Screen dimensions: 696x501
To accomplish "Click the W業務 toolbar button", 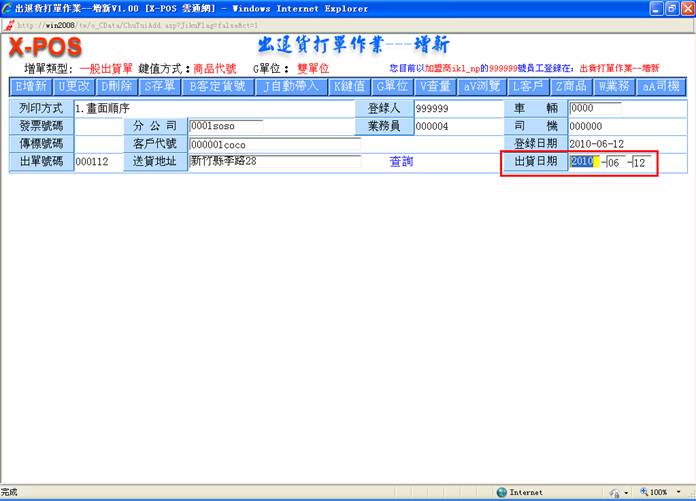I will [x=615, y=86].
